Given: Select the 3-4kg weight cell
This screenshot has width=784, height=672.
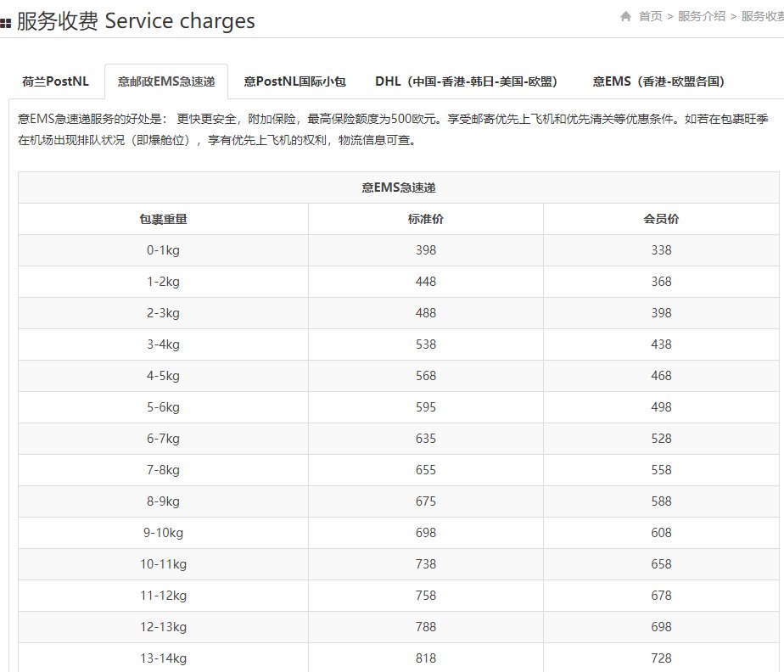Looking at the screenshot, I should click(x=163, y=344).
